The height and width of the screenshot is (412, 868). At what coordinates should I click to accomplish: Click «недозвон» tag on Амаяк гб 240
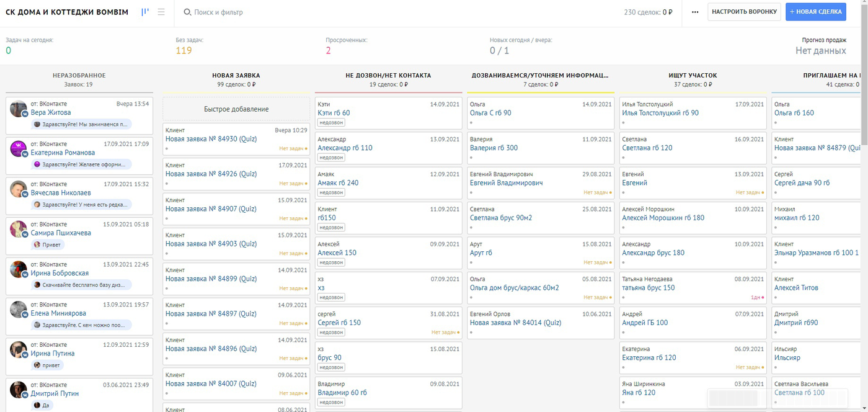(331, 192)
